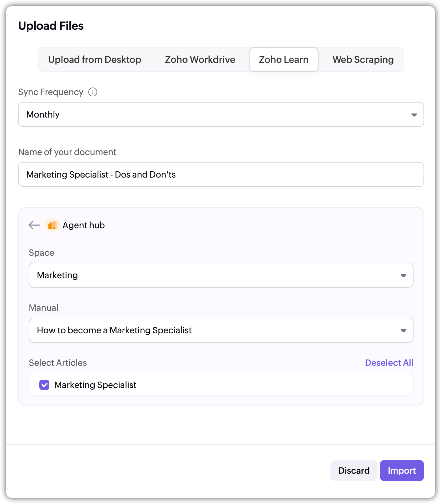
Task: Click the Discard button
Action: 354,471
